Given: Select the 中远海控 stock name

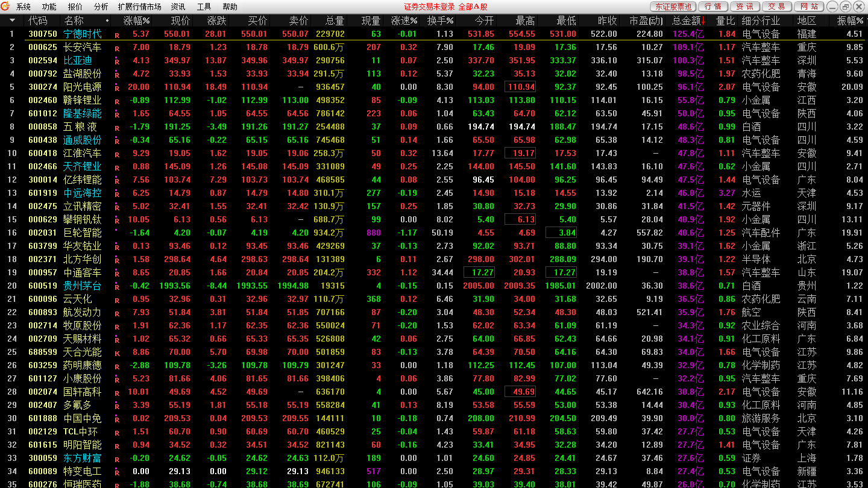Looking at the screenshot, I should point(83,193).
